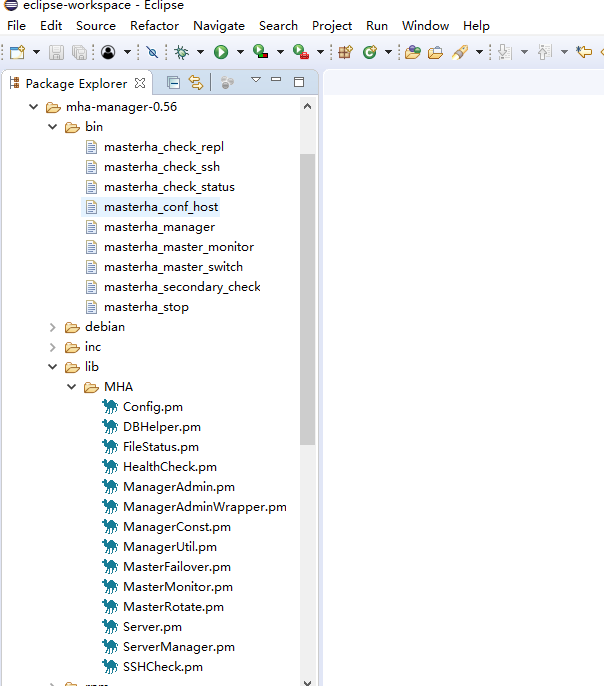
Task: Maximize the Package Explorer view
Action: [x=299, y=82]
